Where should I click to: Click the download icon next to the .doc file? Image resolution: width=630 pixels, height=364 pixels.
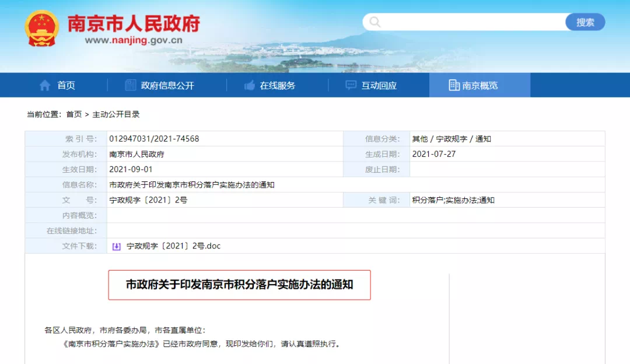point(117,246)
